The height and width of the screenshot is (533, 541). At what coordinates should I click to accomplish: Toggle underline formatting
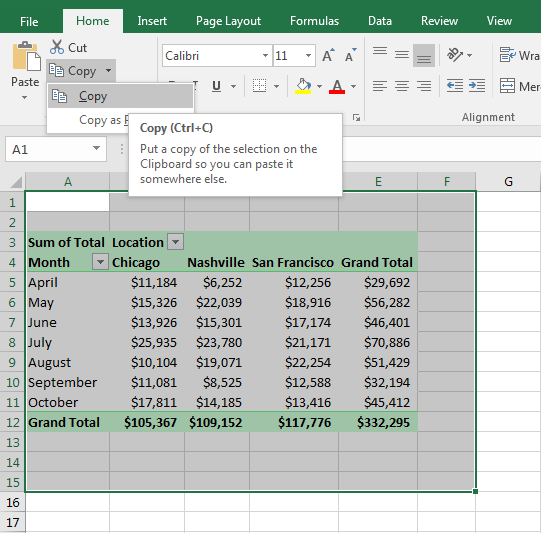tap(216, 86)
